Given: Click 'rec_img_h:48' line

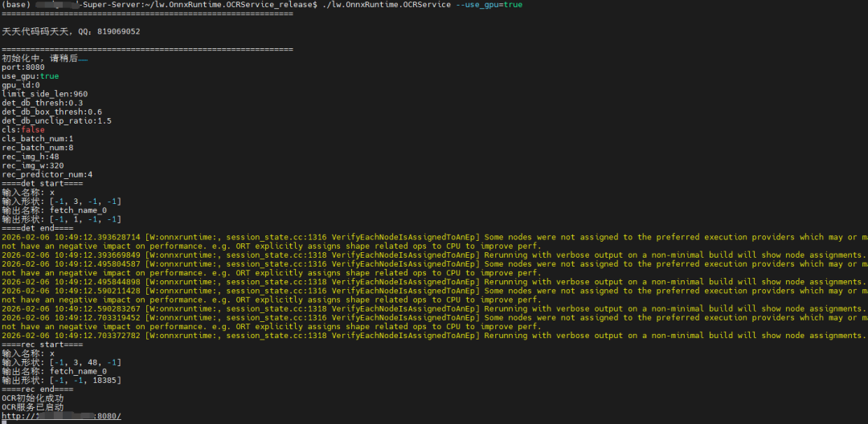Looking at the screenshot, I should 31,157.
